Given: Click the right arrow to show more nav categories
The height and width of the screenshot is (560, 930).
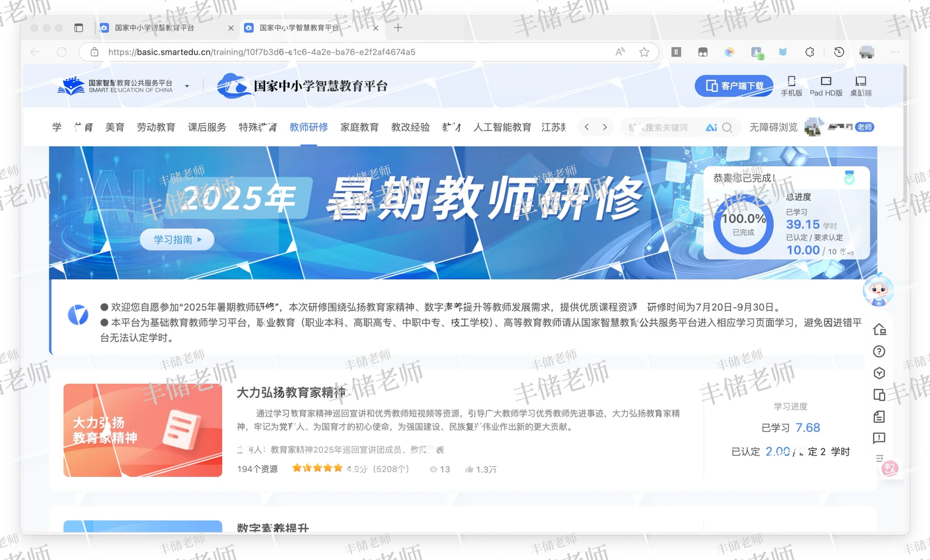Looking at the screenshot, I should point(605,127).
